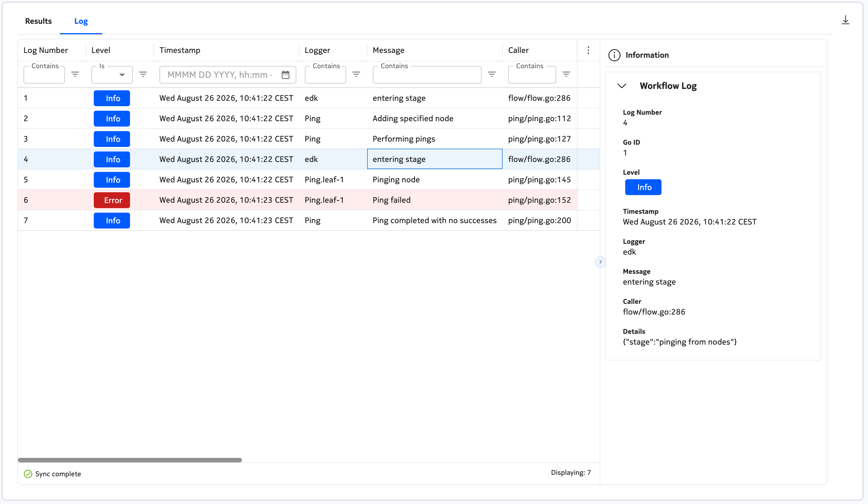Screen dimensions: 868x504
Task: Click caller cell 'ping/ping.go:127'
Action: (539, 139)
